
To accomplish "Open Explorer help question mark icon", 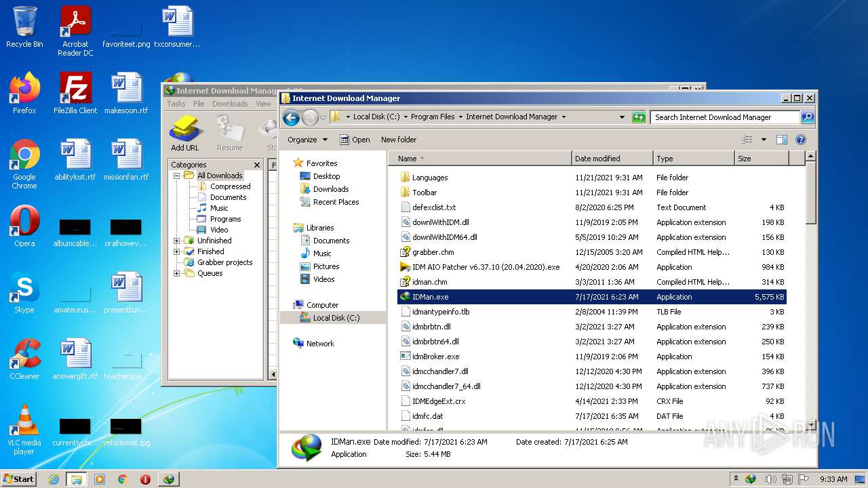I will tap(800, 140).
